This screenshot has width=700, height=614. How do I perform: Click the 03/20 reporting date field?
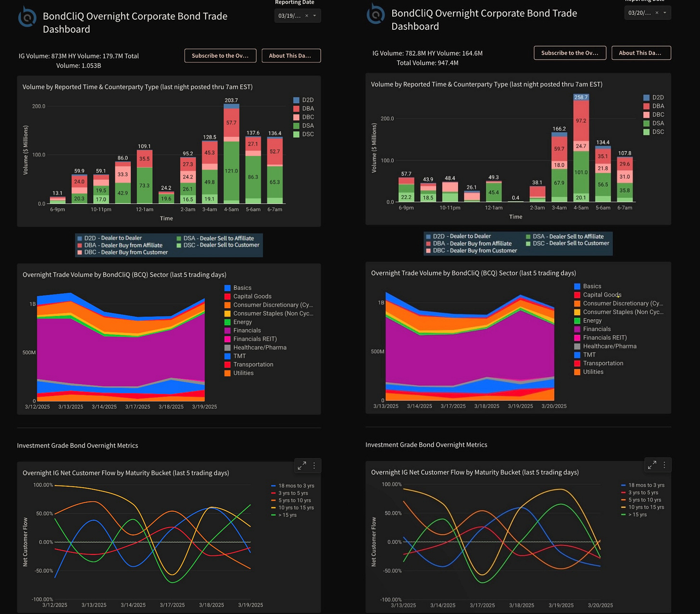tap(648, 13)
